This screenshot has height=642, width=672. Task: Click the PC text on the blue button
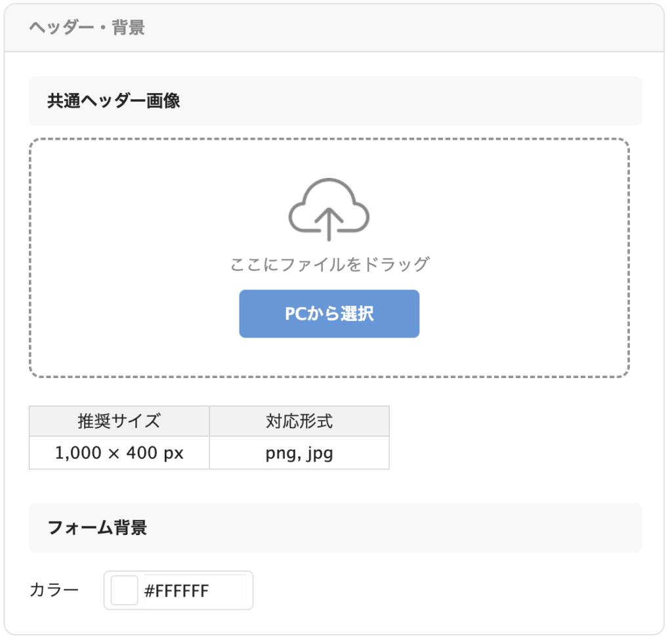[296, 314]
